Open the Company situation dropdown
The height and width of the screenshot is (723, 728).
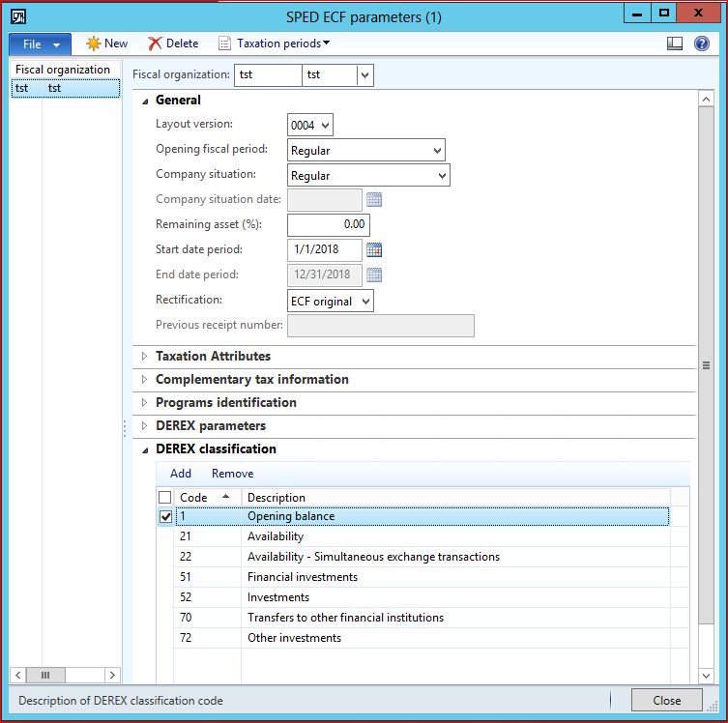[442, 175]
